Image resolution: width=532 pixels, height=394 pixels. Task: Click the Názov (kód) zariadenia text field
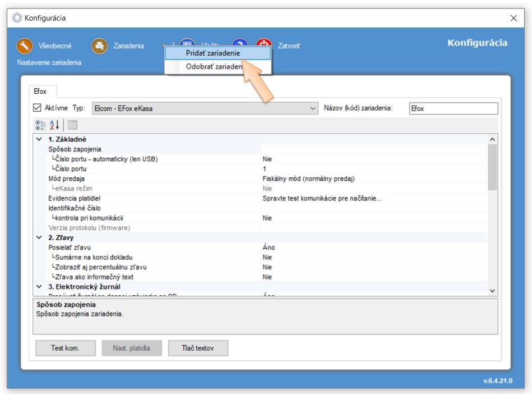452,108
